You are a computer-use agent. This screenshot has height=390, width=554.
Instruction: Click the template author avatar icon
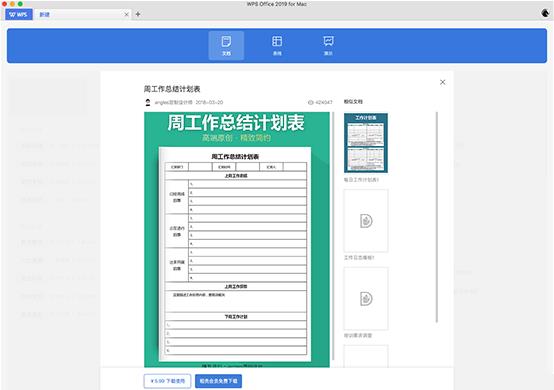pos(148,102)
